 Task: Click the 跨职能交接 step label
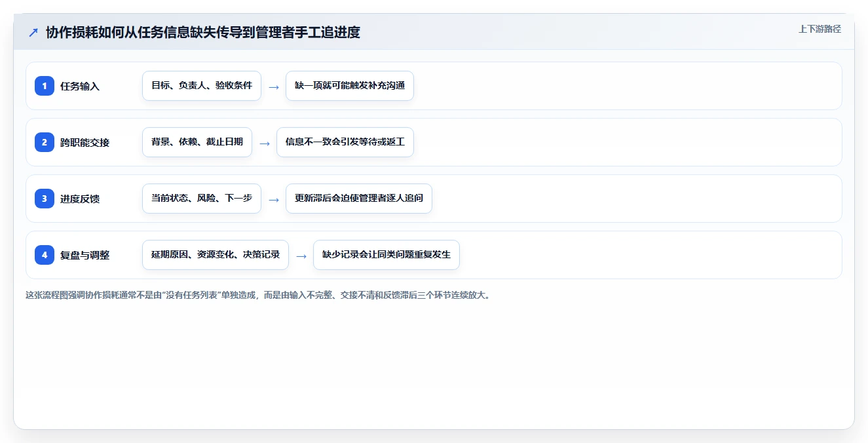click(85, 143)
